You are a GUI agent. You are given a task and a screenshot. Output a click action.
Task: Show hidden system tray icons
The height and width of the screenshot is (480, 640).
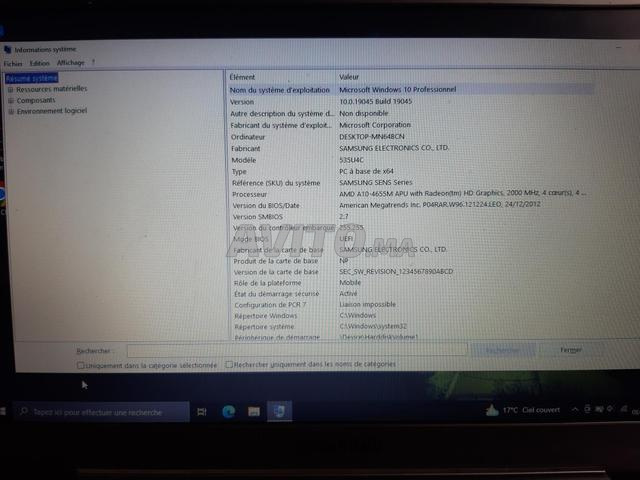575,409
